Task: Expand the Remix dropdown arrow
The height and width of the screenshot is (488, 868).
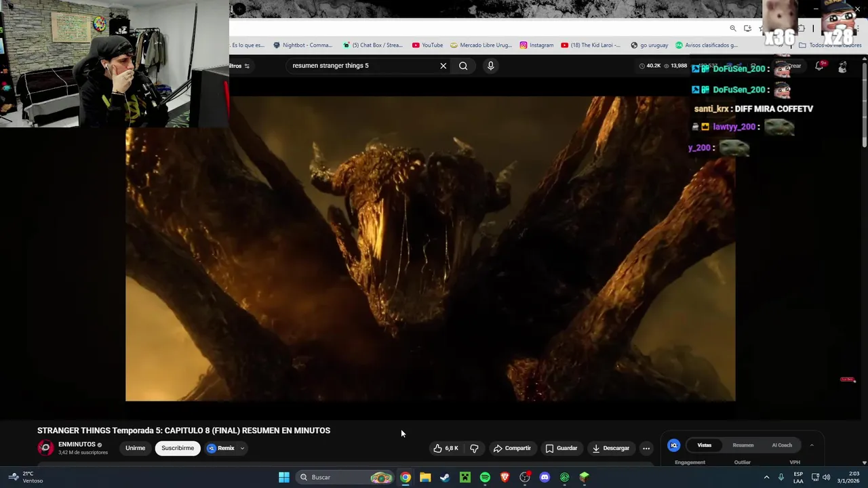Action: point(242,448)
